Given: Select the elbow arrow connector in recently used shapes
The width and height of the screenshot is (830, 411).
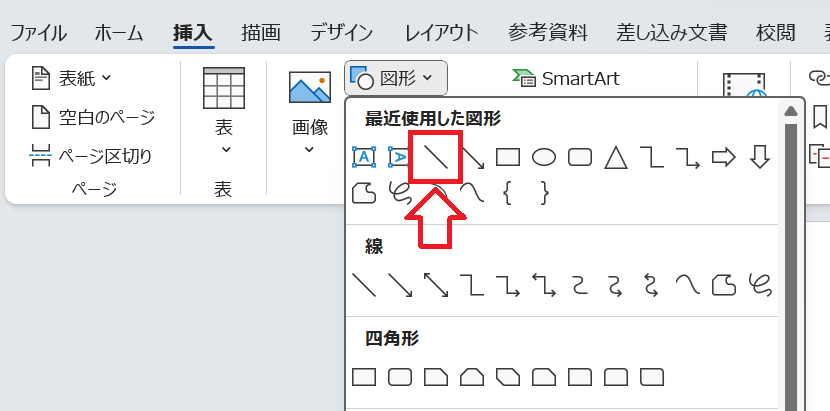Looking at the screenshot, I should (x=688, y=157).
